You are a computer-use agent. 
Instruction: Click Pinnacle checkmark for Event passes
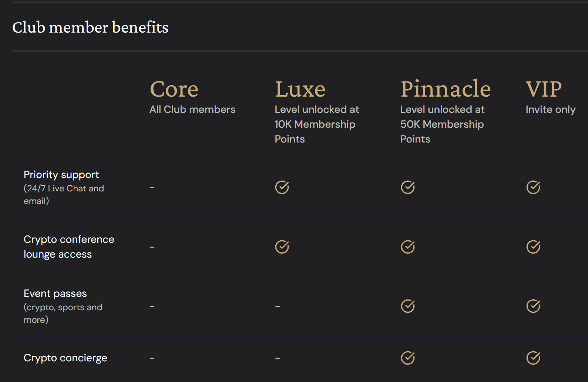[x=408, y=306]
